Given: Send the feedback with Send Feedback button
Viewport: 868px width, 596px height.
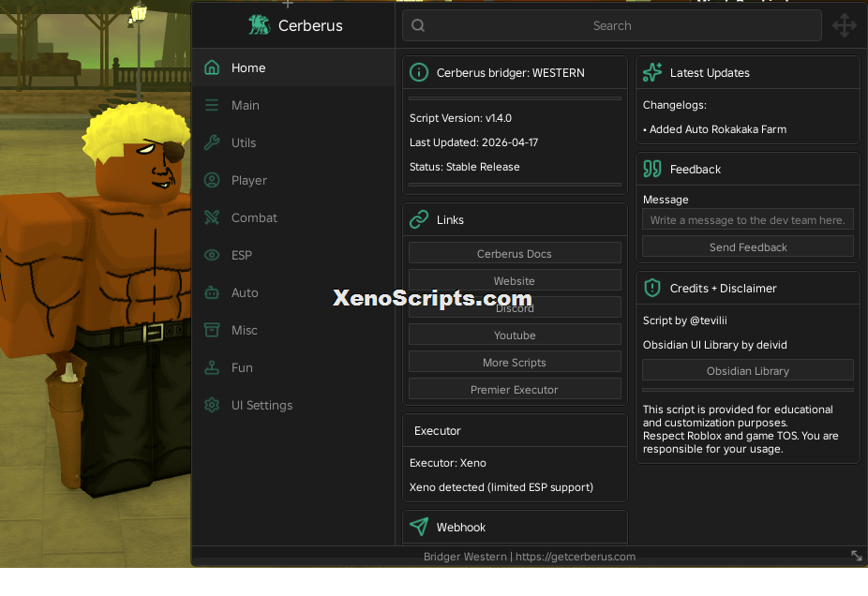Looking at the screenshot, I should point(748,246).
